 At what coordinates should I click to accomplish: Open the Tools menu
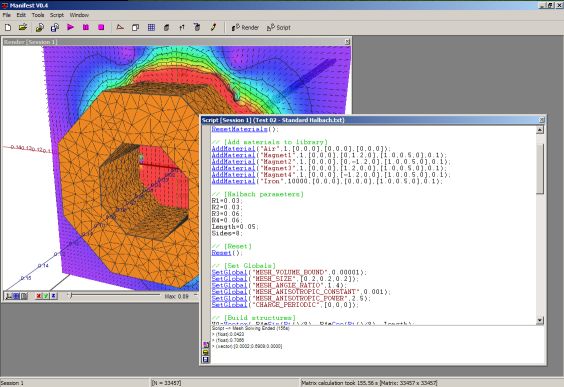point(38,15)
